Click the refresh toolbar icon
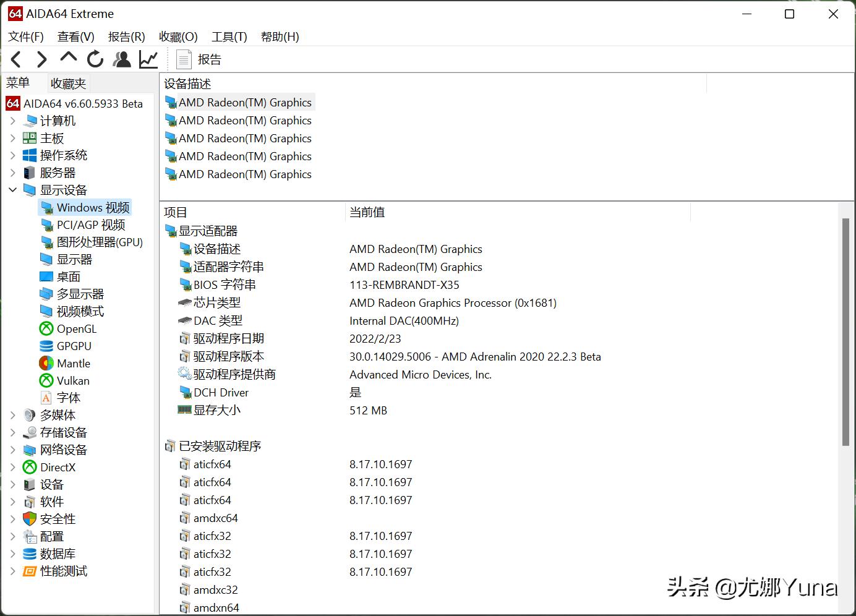The image size is (856, 616). pos(95,59)
